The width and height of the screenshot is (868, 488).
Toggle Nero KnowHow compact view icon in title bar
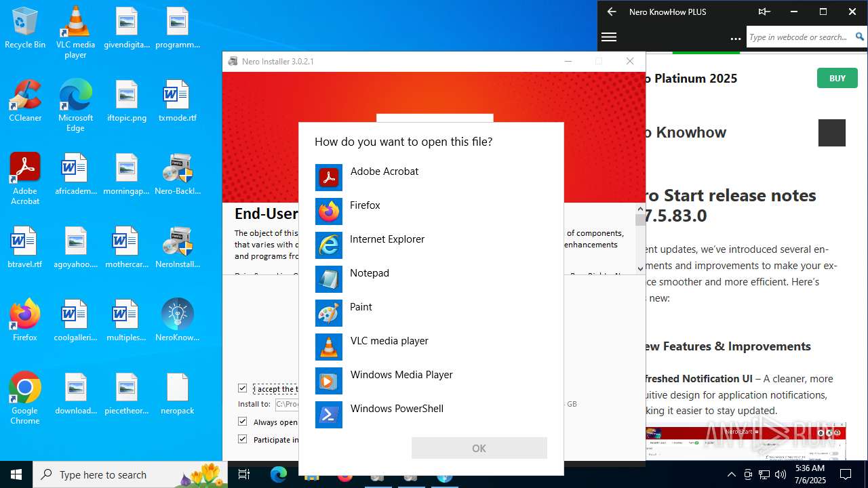point(764,12)
